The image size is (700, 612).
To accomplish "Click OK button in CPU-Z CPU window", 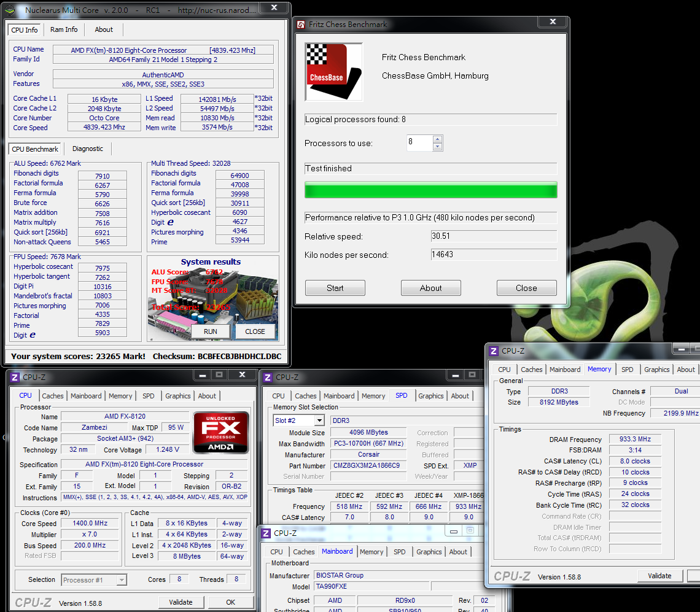I will [230, 602].
